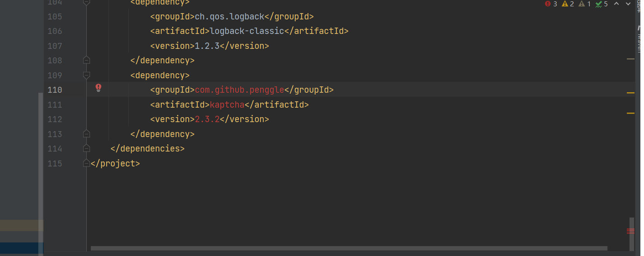The height and width of the screenshot is (256, 644).
Task: Click fold marker at line 108
Action: [87, 60]
